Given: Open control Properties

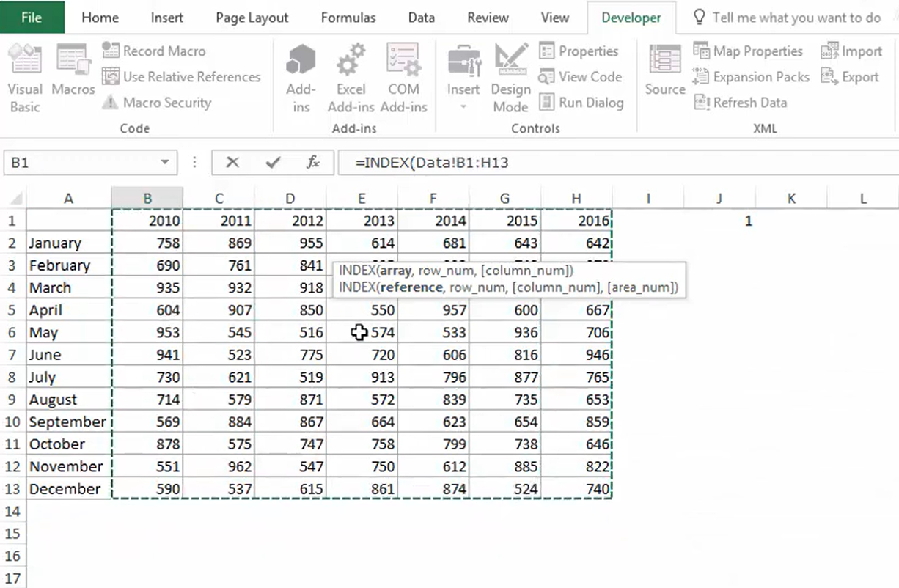Looking at the screenshot, I should [579, 51].
